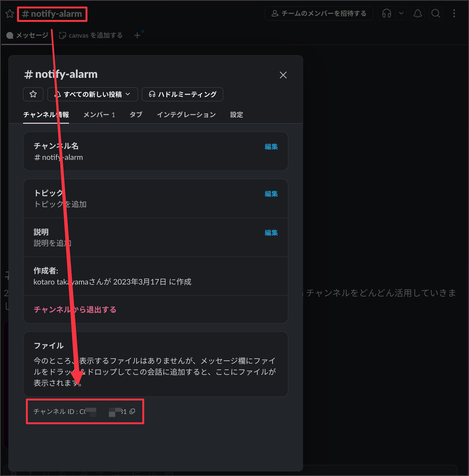The height and width of the screenshot is (476, 469).
Task: Add a new tab with the plus icon
Action: point(138,35)
